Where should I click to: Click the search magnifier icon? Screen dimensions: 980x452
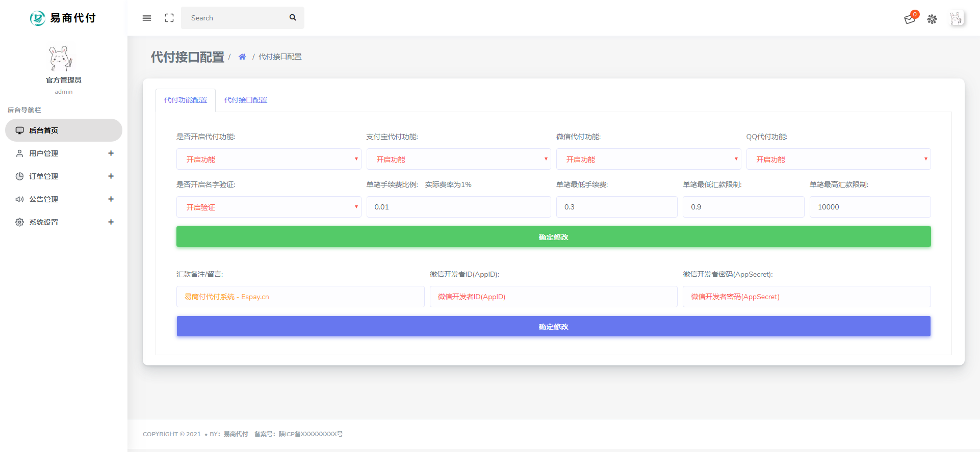tap(293, 18)
